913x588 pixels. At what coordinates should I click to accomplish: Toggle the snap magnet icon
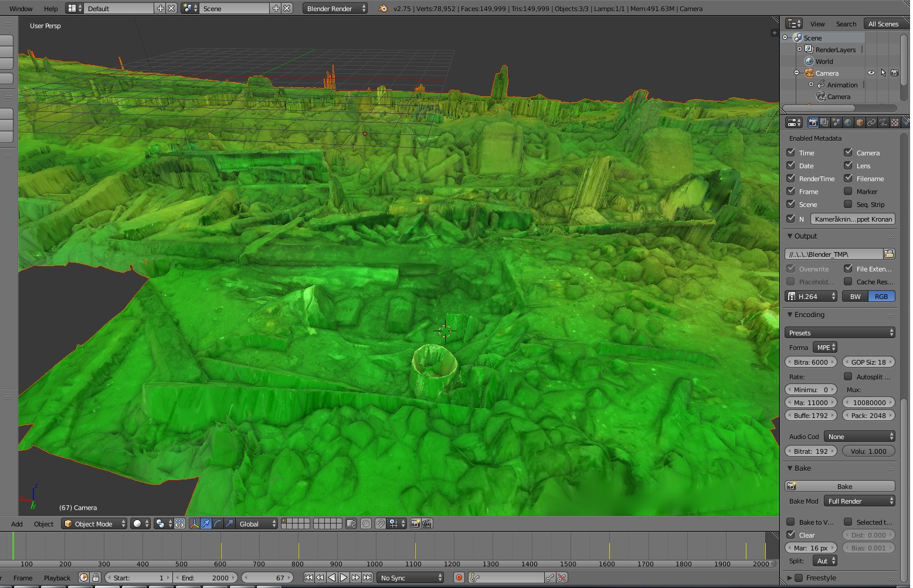381,524
